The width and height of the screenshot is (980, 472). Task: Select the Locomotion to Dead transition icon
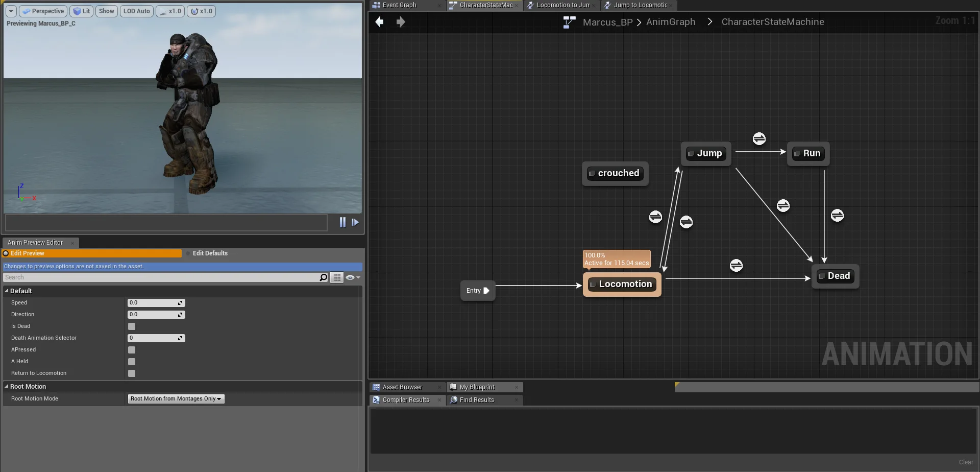coord(736,265)
